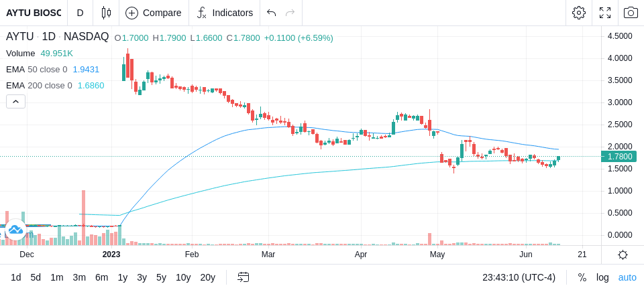This screenshot has width=644, height=290.
Task: Redo the chart action
Action: (x=290, y=13)
